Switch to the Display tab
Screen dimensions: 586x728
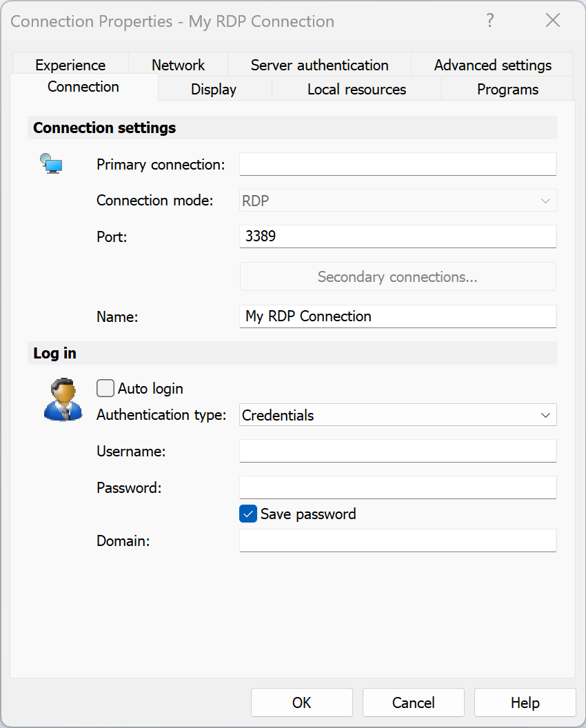coord(214,89)
